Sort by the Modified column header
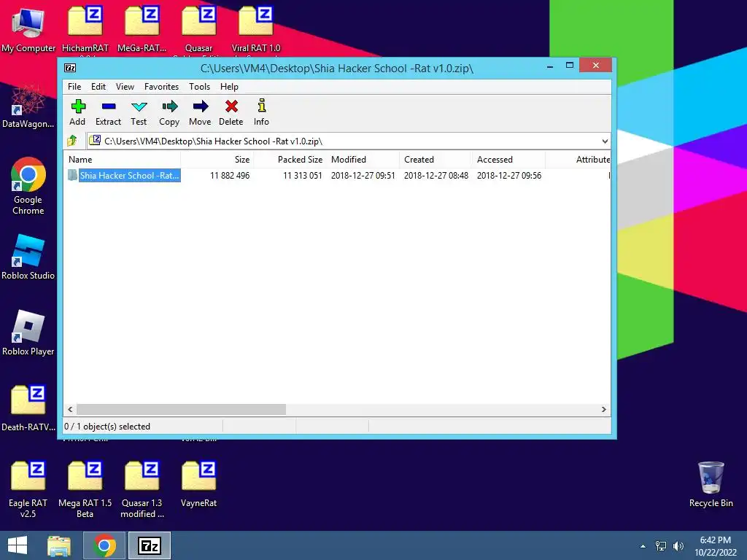The width and height of the screenshot is (747, 560). click(363, 160)
